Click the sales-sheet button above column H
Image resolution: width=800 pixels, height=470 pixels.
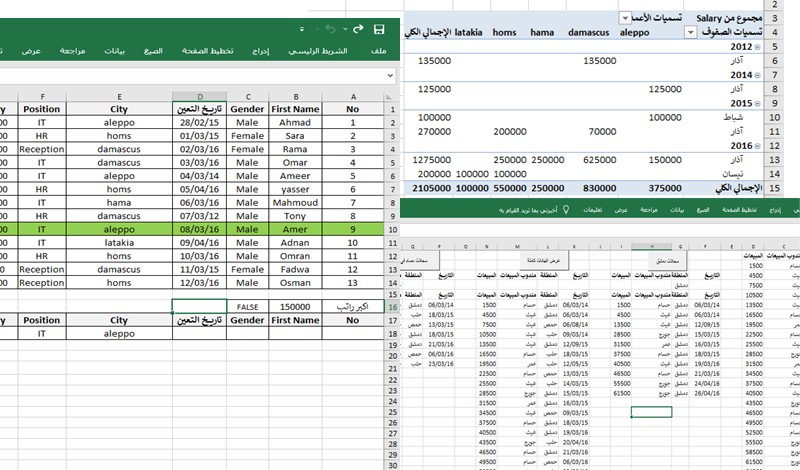[x=667, y=260]
